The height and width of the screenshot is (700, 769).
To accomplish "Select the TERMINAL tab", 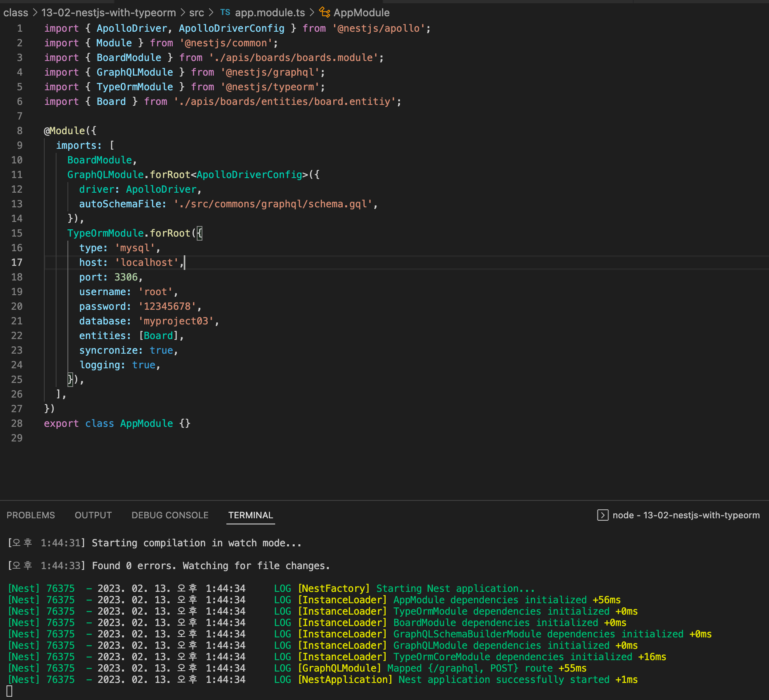I will pos(250,515).
